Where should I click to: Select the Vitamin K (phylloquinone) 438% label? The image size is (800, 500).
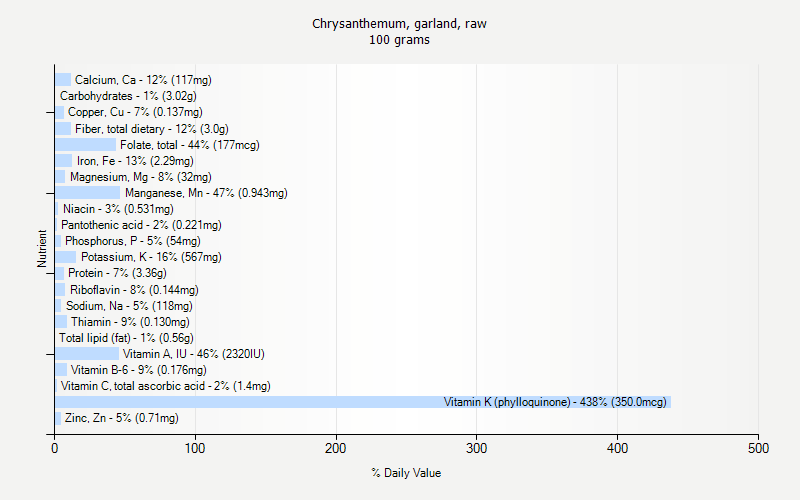555,402
